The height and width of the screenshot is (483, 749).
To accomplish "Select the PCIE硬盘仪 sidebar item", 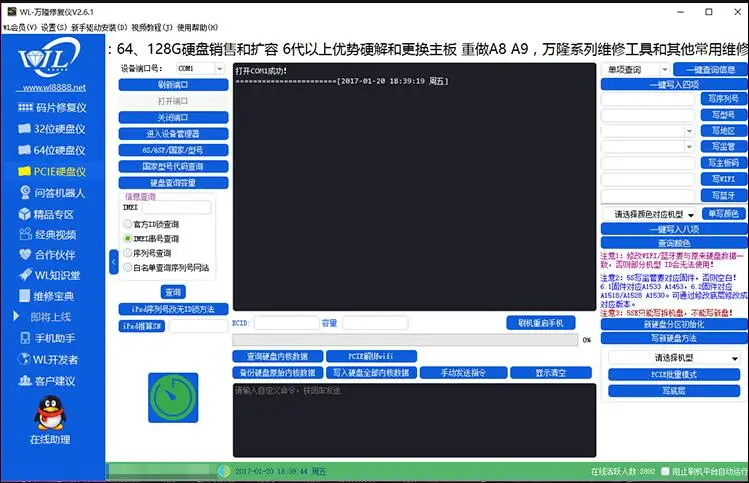I will (x=52, y=171).
